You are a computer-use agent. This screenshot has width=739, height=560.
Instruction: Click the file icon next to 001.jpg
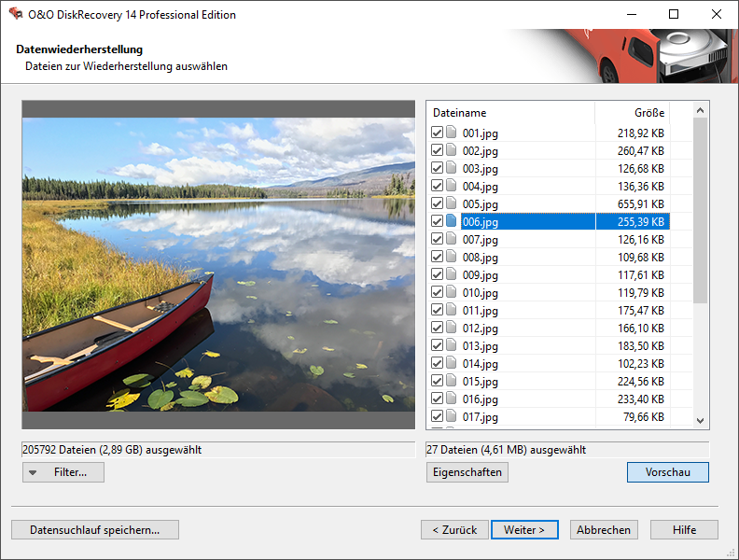(452, 133)
